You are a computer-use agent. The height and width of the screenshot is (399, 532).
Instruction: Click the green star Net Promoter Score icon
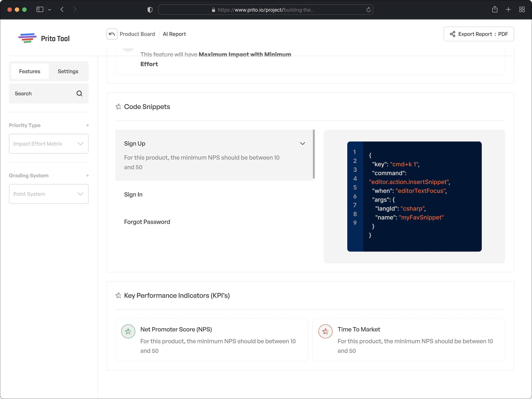tap(128, 331)
